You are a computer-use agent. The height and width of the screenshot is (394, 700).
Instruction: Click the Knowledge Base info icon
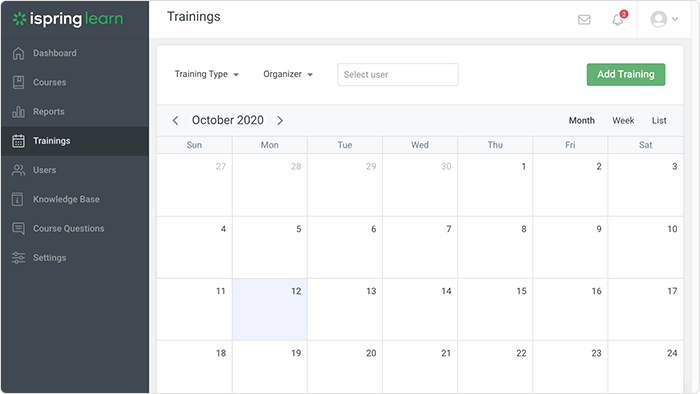coord(17,199)
